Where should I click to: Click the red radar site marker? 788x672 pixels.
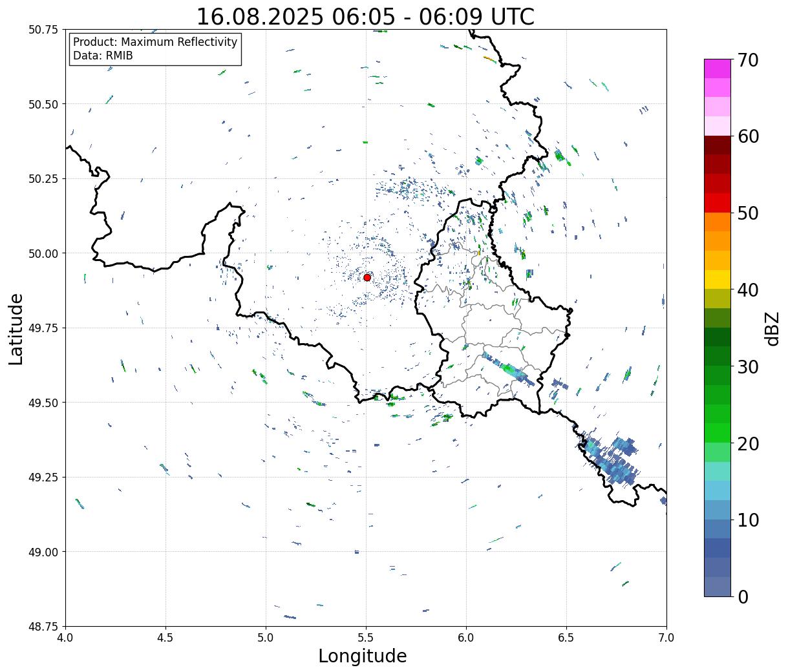pos(367,277)
